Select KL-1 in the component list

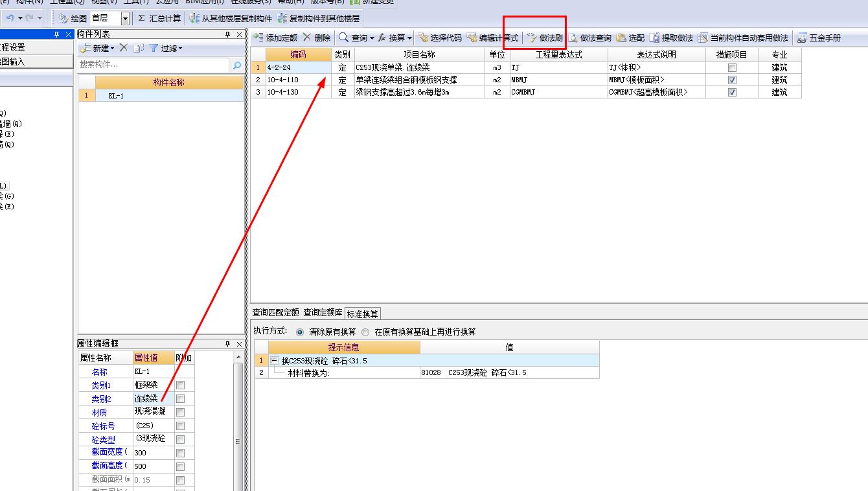pos(168,95)
